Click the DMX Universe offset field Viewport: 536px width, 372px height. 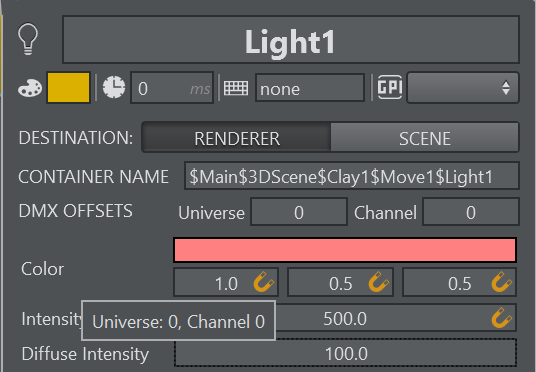[299, 212]
